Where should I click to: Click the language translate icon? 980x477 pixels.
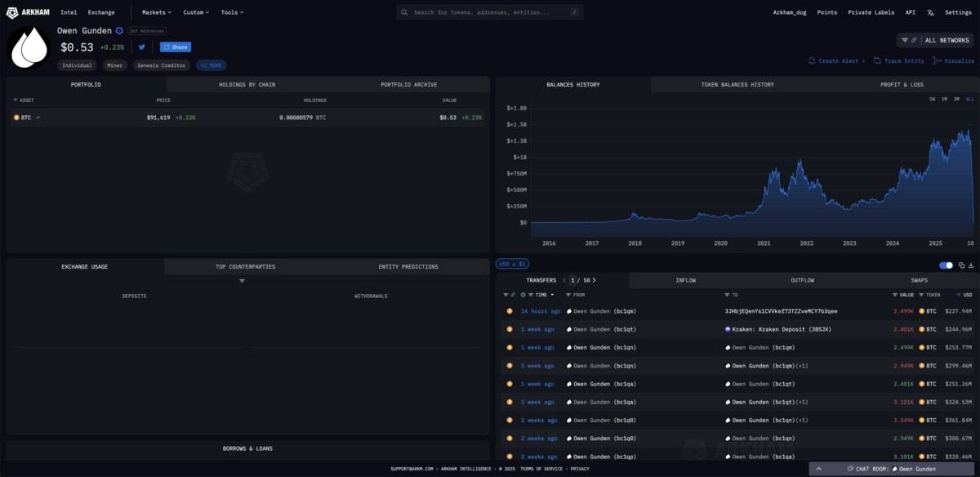tap(930, 12)
